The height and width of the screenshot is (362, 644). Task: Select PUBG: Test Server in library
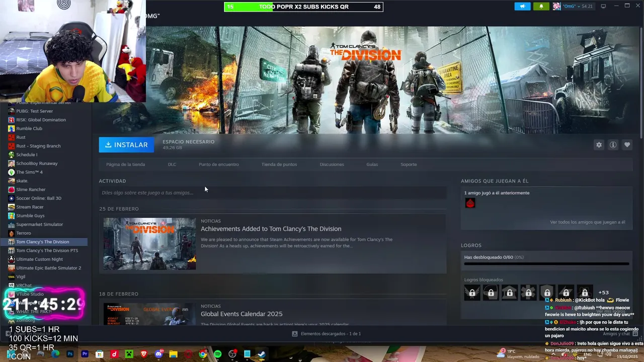point(34,111)
